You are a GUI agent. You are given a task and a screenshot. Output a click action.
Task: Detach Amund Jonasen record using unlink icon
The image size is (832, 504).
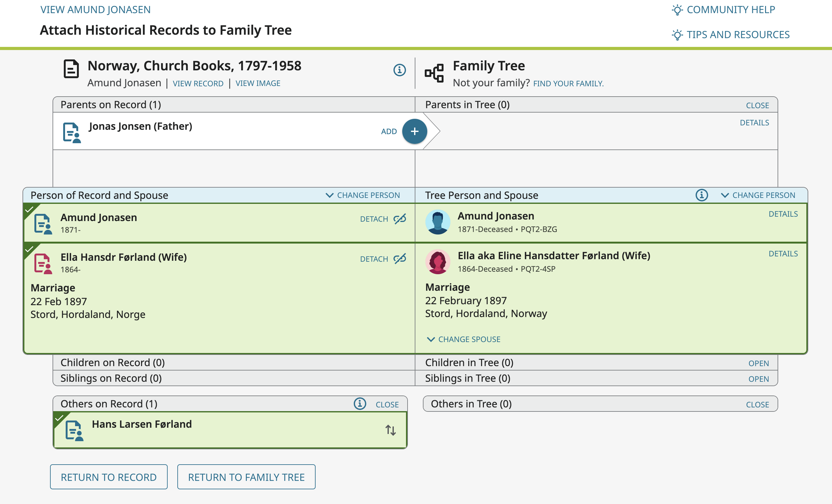[400, 219]
